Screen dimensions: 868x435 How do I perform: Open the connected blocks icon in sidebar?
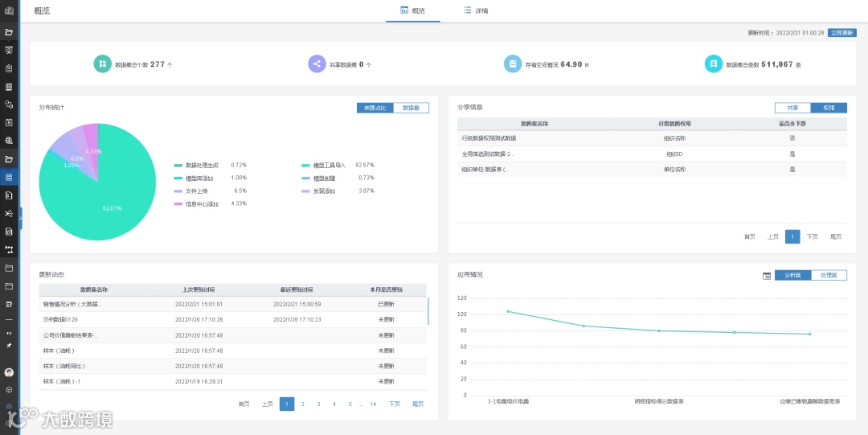(9, 105)
